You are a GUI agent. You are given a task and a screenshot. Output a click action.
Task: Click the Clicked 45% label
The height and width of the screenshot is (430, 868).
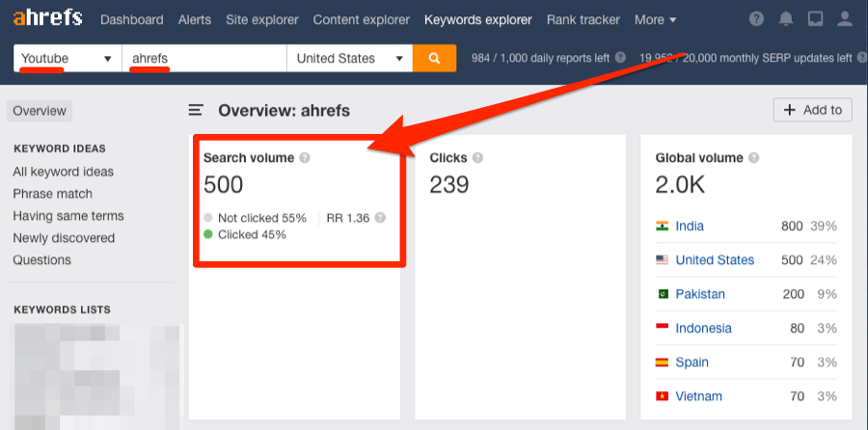coord(252,234)
